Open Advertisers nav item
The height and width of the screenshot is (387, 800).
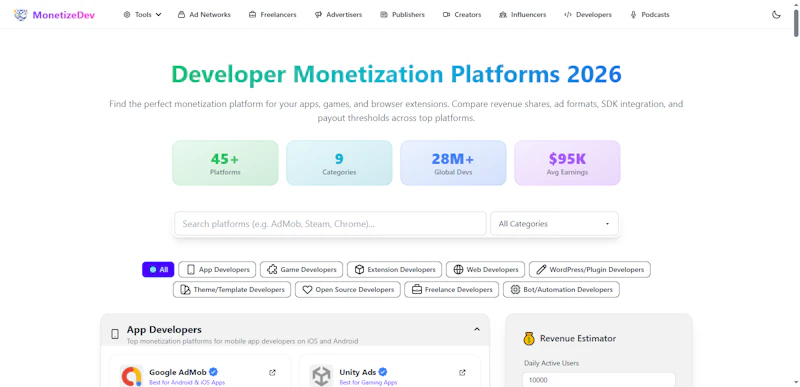pos(338,15)
